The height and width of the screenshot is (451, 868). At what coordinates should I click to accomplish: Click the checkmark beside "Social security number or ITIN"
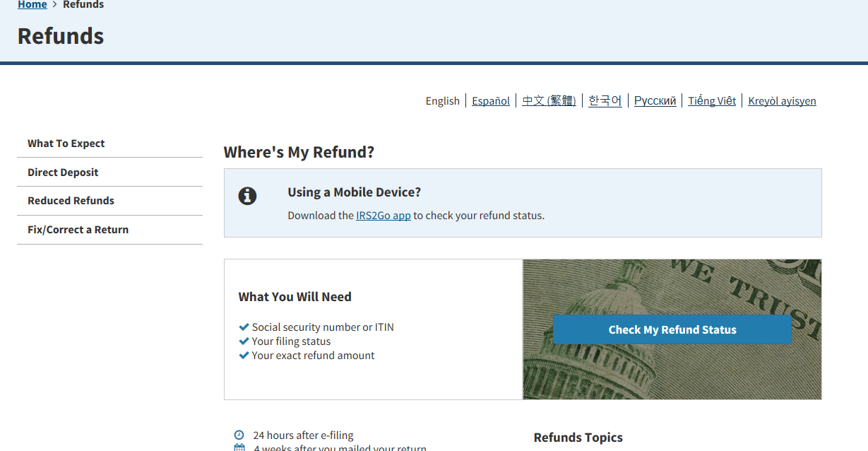[244, 327]
